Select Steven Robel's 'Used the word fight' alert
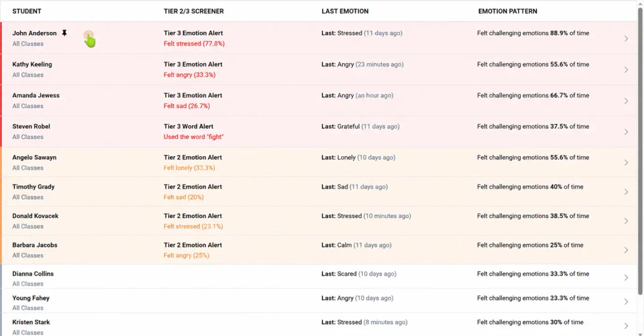This screenshot has height=336, width=644. tap(193, 137)
